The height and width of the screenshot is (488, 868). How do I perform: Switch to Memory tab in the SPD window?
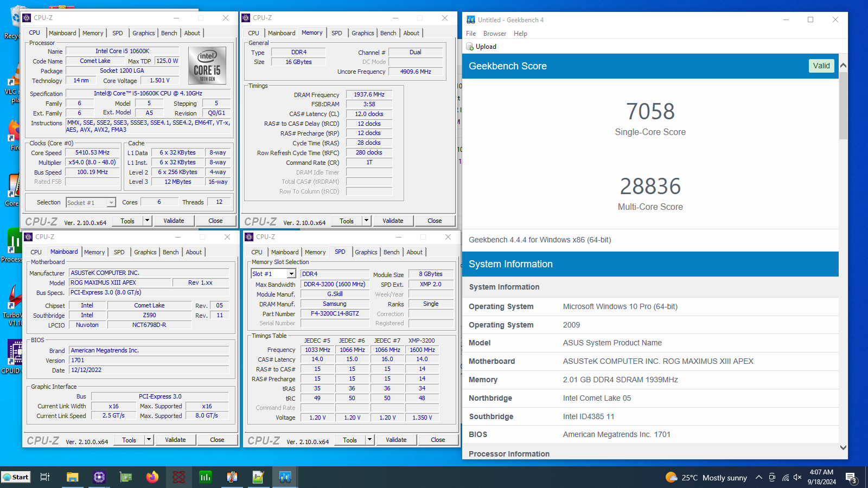[x=315, y=252]
